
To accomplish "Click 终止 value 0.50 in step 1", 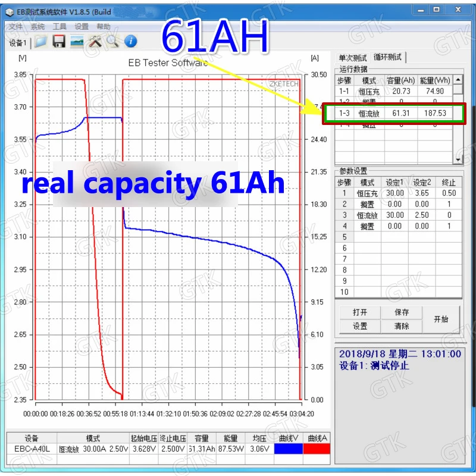I will tap(449, 193).
